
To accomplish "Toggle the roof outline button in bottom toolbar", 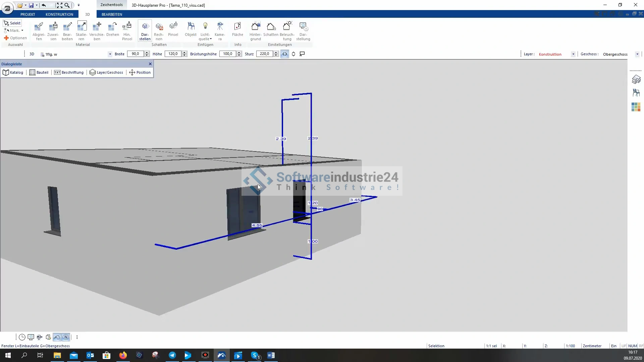I will pos(57,337).
